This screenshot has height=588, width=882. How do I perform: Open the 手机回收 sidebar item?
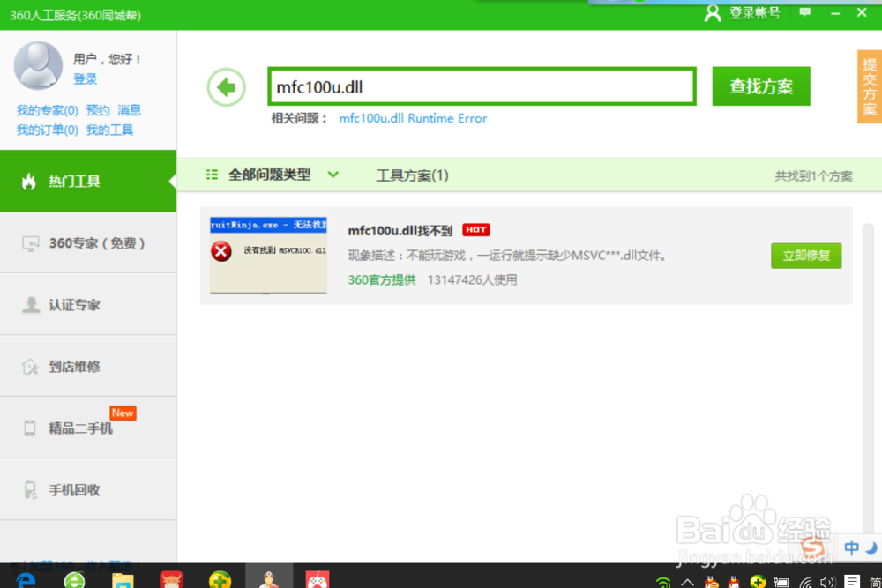88,489
